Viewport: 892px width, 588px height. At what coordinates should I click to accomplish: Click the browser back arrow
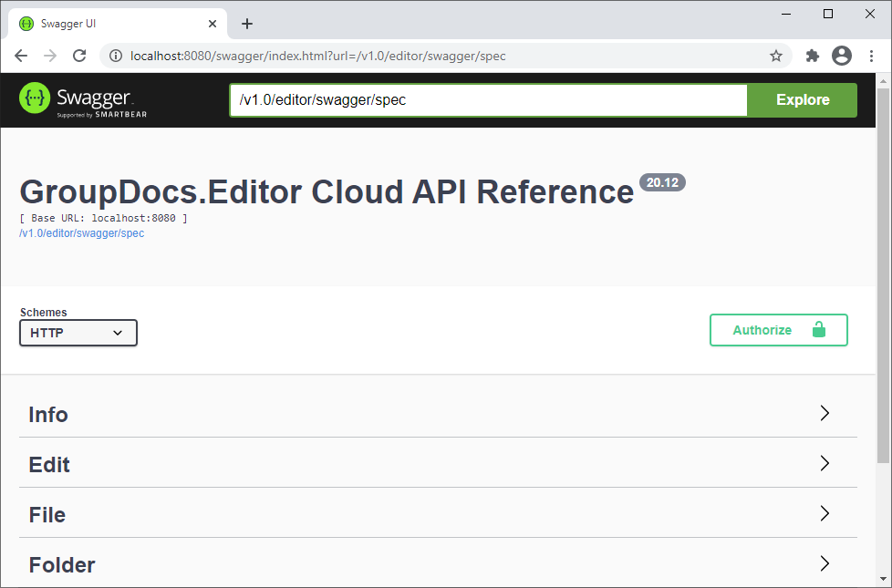[x=21, y=56]
